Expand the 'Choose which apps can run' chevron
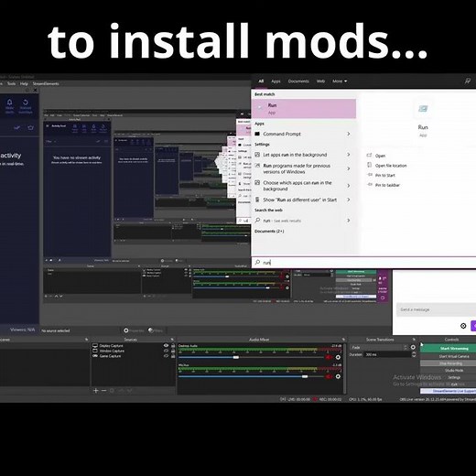Image resolution: width=476 pixels, height=476 pixels. (349, 186)
